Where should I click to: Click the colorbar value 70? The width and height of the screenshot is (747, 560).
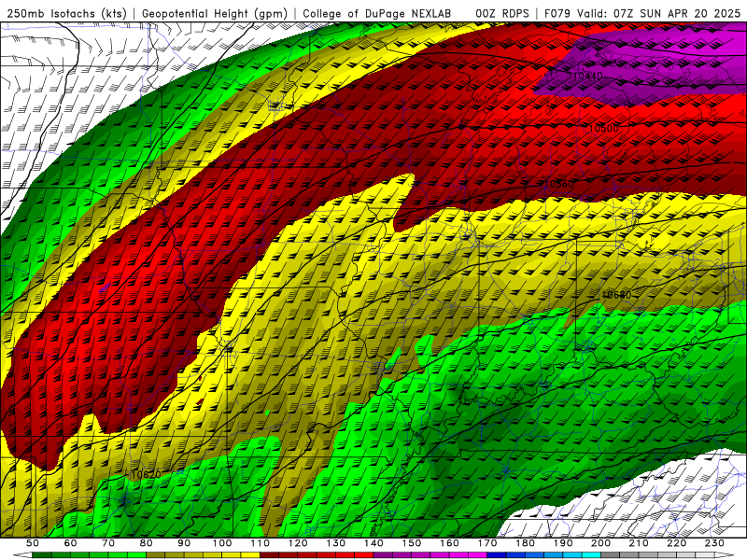tap(108, 543)
